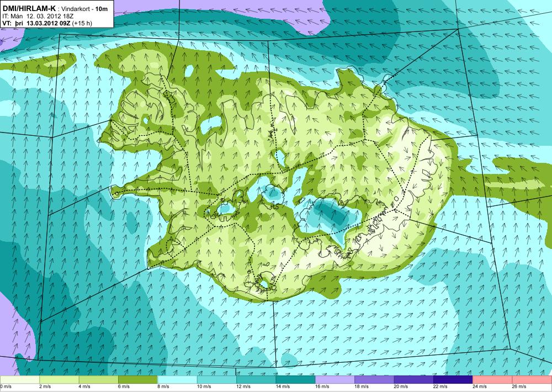Select the '6 m/s' legend label
The image size is (552, 392).
coord(124,386)
